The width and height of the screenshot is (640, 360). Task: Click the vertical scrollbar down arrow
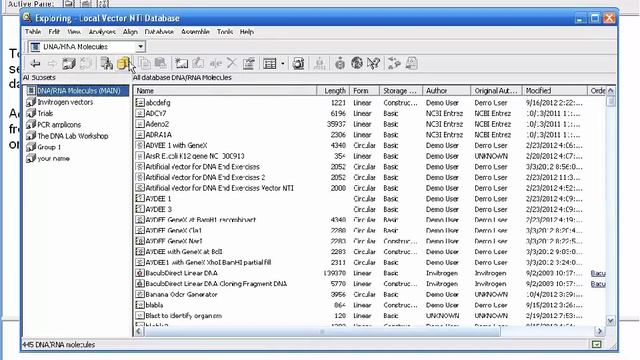(x=610, y=321)
